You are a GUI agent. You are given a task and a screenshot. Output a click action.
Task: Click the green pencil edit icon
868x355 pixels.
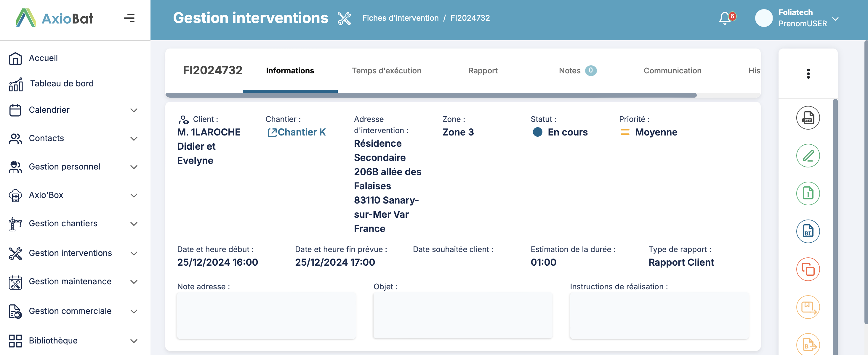point(808,155)
